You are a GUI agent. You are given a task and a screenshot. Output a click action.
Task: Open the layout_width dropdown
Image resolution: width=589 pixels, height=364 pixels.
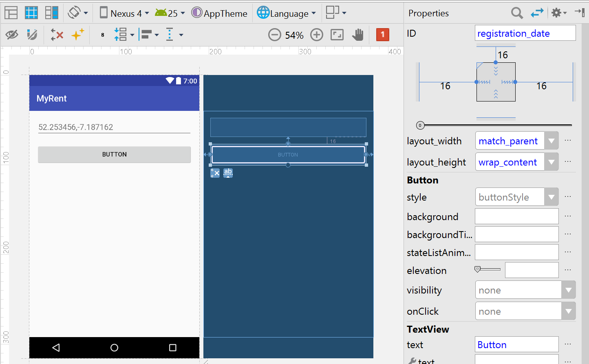(551, 140)
